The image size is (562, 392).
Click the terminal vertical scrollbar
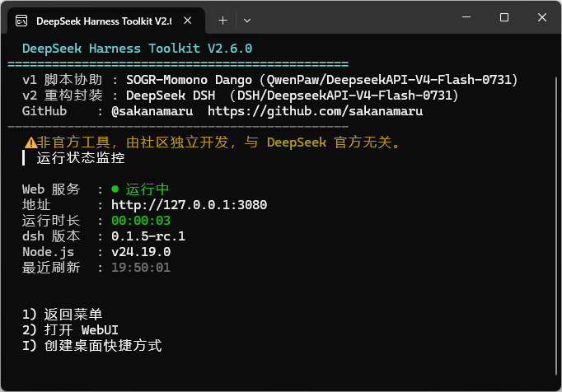coord(556,226)
